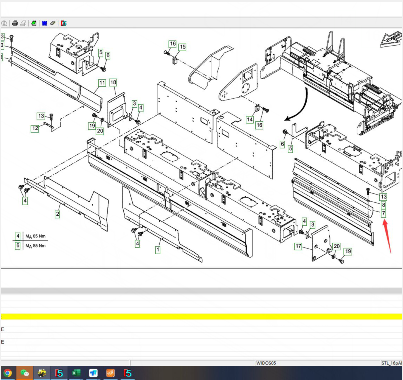
Task: Click the grey circular icon at toolbar start
Action: (x=4, y=23)
